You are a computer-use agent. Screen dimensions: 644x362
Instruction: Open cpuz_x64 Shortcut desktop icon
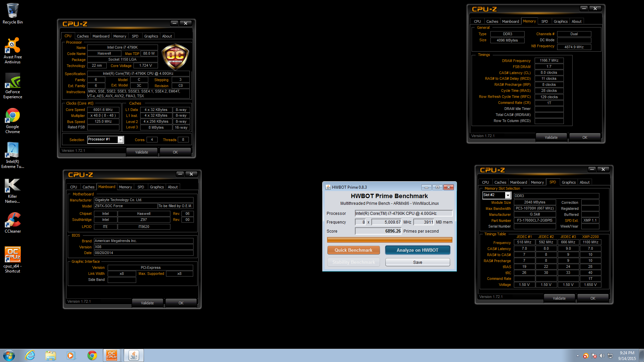click(x=13, y=260)
